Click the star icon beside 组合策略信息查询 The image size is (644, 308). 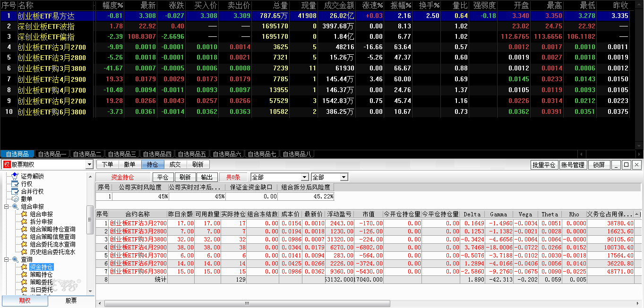(24, 237)
